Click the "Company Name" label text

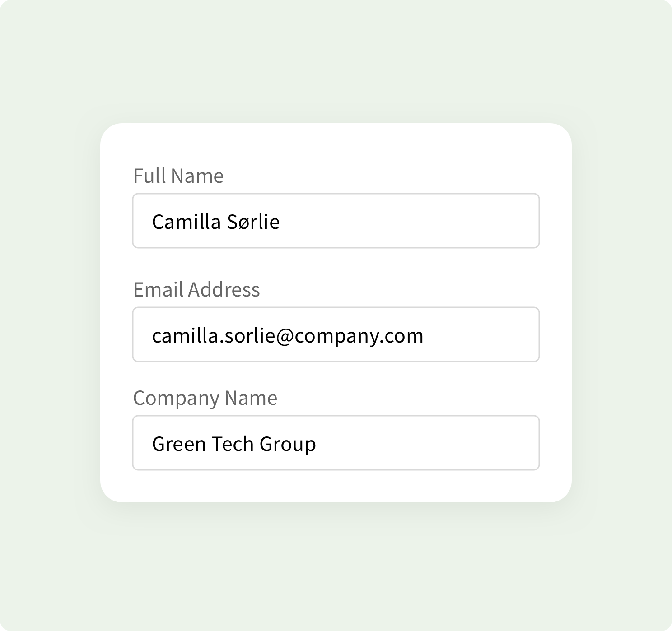coord(205,398)
